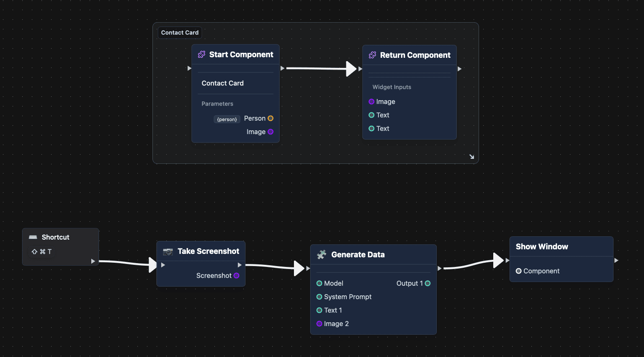The height and width of the screenshot is (357, 644).
Task: Click the Generate Data execution output arrow
Action: coord(439,268)
